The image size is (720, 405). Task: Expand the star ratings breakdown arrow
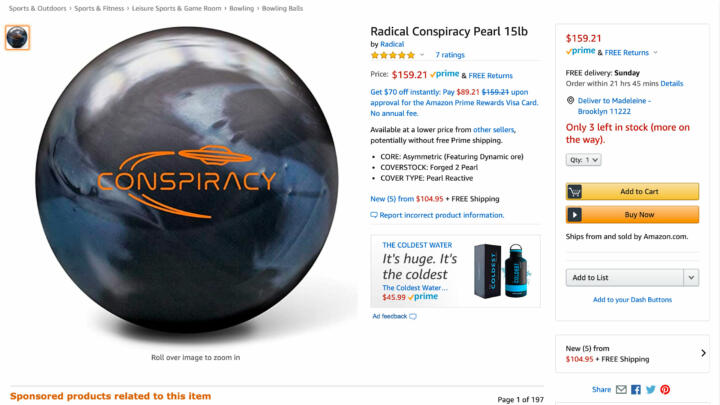(x=422, y=55)
